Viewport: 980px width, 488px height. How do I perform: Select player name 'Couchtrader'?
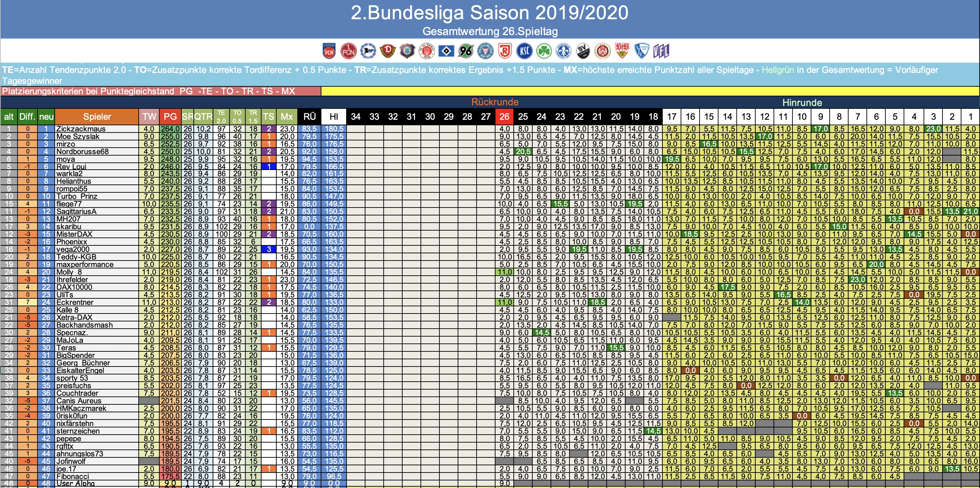(77, 393)
